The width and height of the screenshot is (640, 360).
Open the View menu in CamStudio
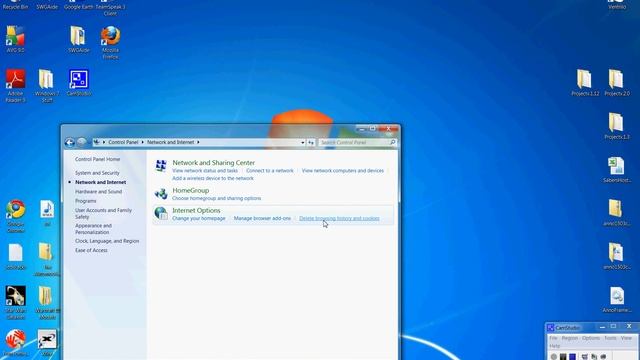click(x=626, y=338)
